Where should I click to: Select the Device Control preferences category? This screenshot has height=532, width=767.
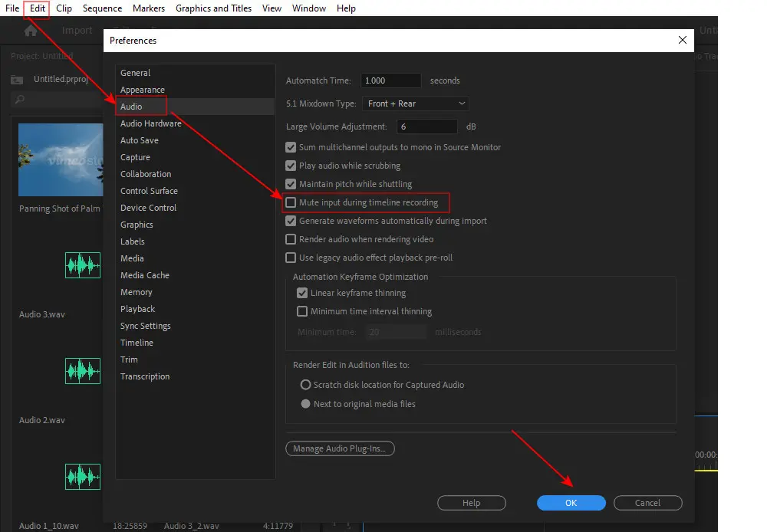[x=195, y=208]
